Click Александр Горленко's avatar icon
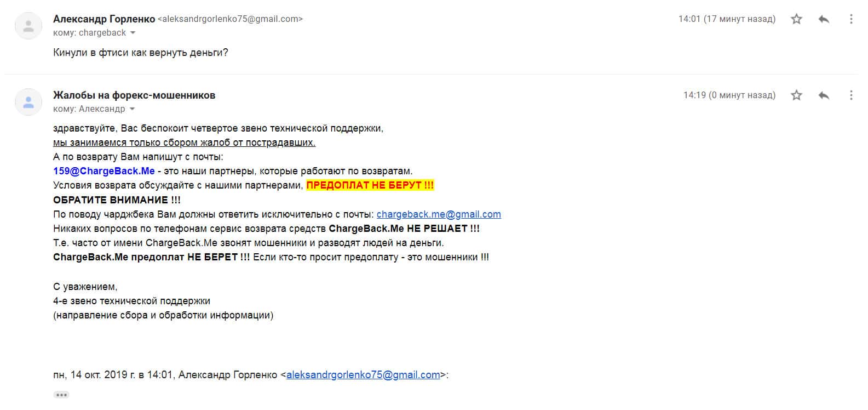 28,26
